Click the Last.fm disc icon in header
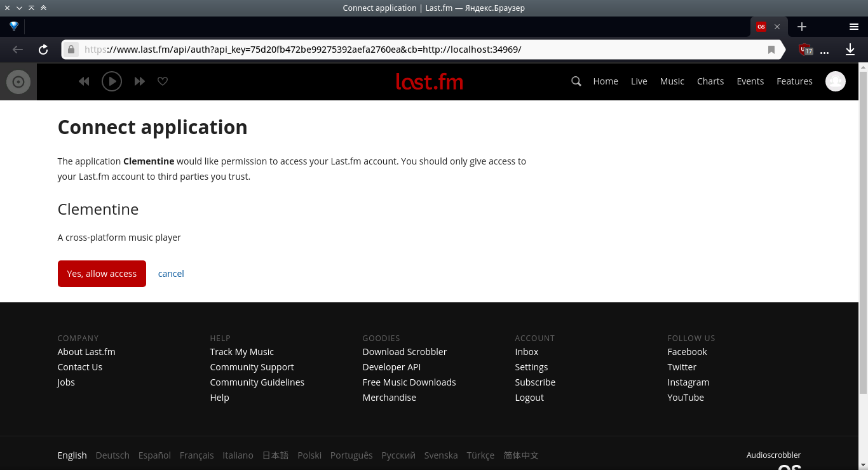 [x=18, y=81]
